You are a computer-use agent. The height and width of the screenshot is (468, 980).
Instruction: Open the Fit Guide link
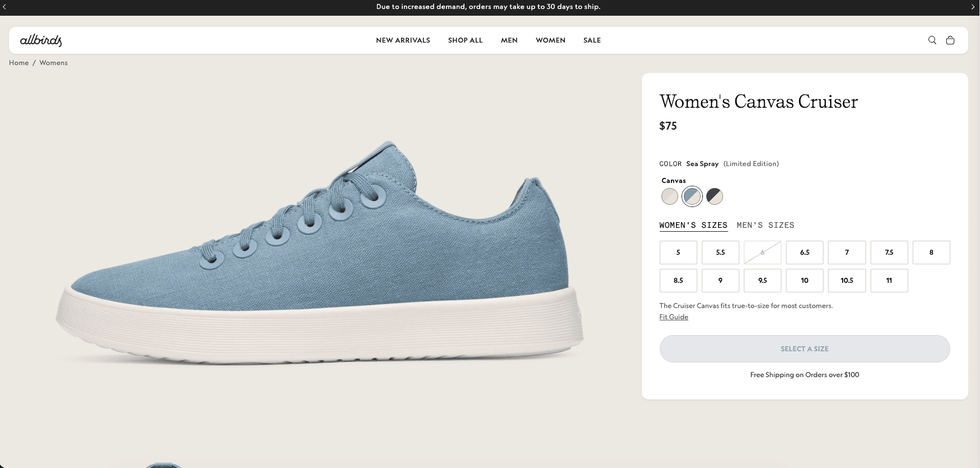point(674,317)
